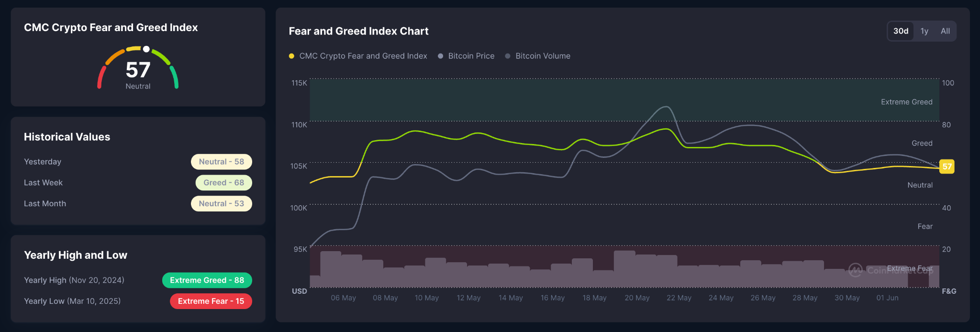Click the Yearly High and Low heading
This screenshot has width=980, height=332.
point(76,255)
